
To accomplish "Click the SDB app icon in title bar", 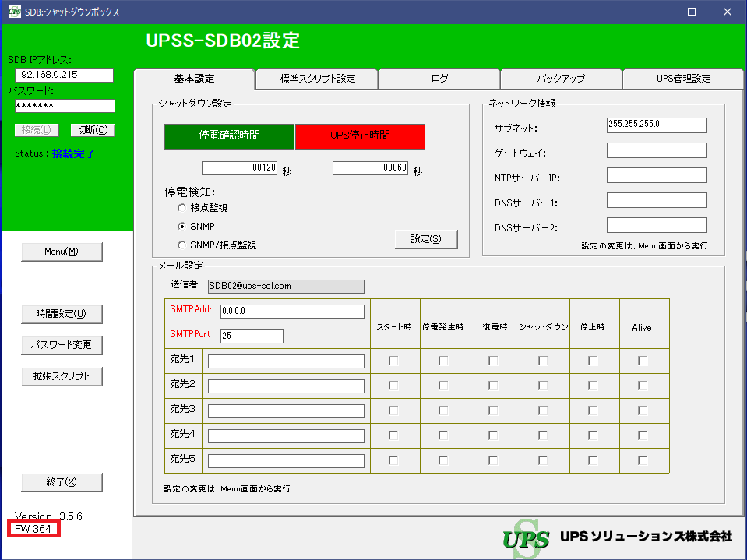I will (14, 12).
